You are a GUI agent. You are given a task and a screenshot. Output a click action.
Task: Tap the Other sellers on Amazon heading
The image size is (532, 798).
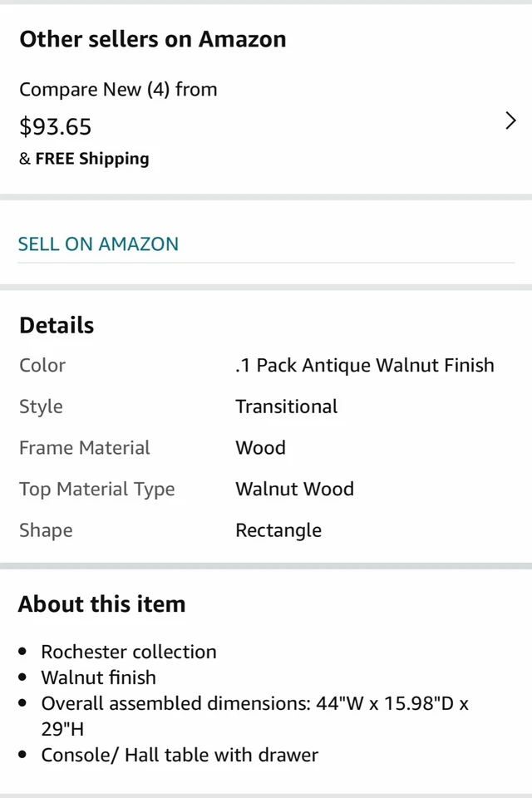click(152, 39)
